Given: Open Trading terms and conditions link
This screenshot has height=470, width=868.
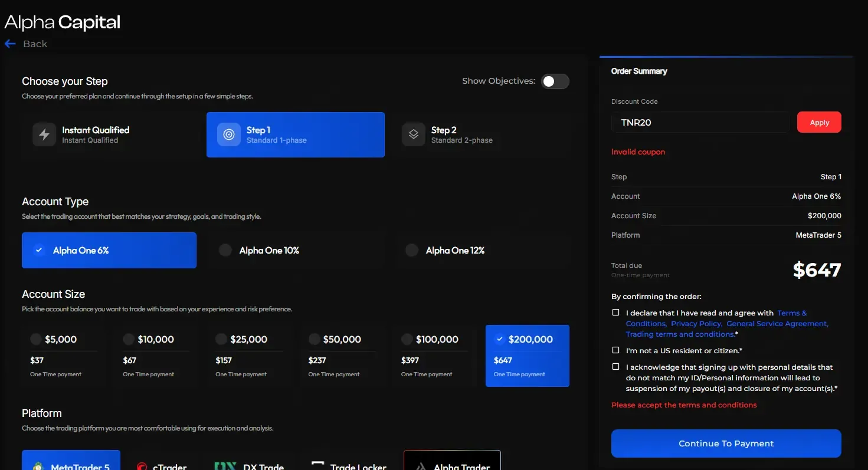Looking at the screenshot, I should [x=680, y=334].
